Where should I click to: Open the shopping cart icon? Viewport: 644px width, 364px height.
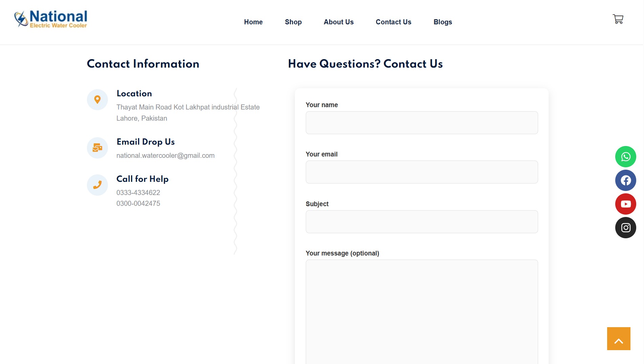pyautogui.click(x=618, y=19)
